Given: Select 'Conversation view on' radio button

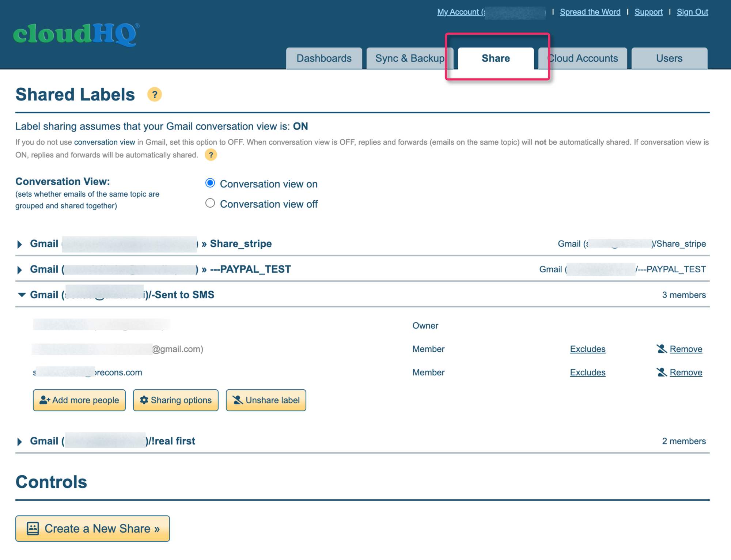Looking at the screenshot, I should point(210,183).
